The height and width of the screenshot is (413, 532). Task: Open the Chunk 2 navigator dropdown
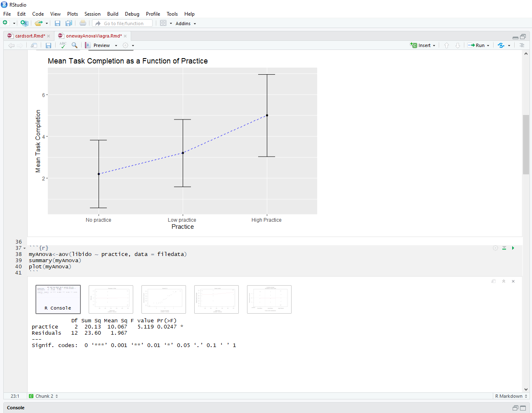click(x=43, y=396)
